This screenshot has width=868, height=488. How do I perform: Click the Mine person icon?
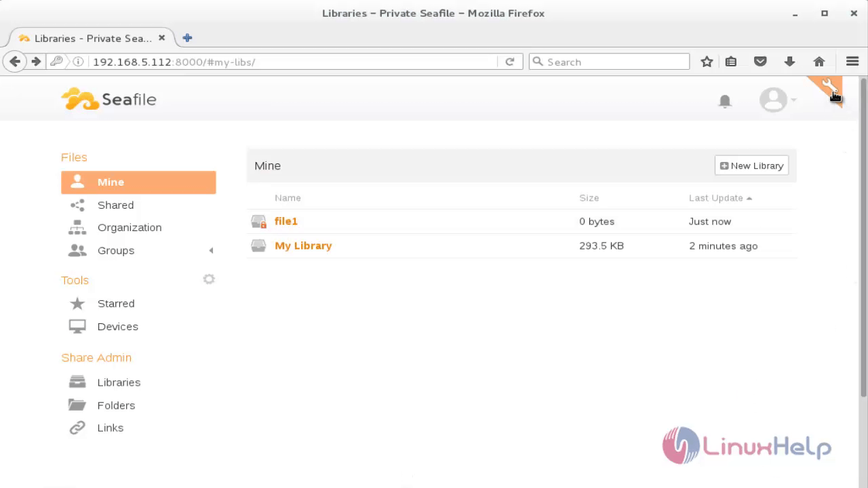pyautogui.click(x=77, y=182)
